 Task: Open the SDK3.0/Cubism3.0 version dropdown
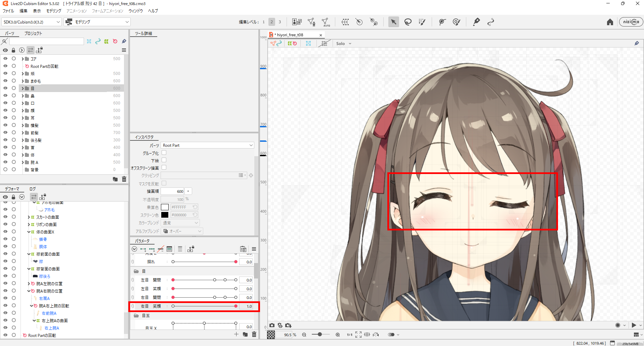pos(32,22)
